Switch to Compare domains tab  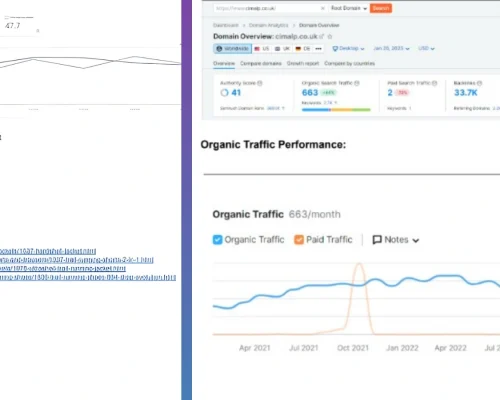coord(261,63)
